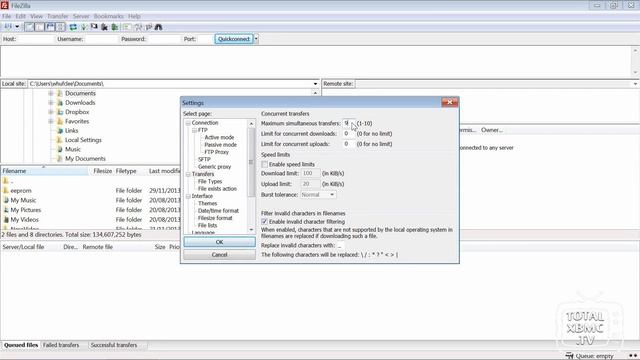
Task: Click the Replace invalid characters with field
Action: 340,245
